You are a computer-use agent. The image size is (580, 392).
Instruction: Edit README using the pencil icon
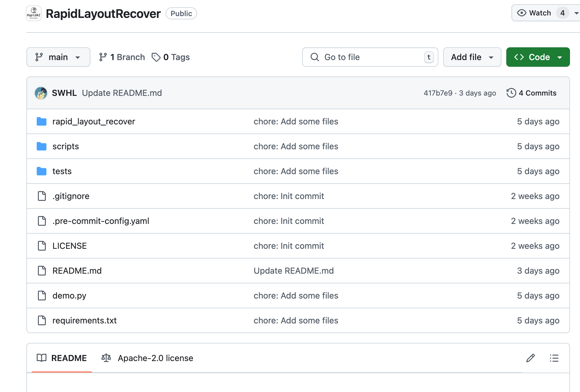(x=530, y=358)
